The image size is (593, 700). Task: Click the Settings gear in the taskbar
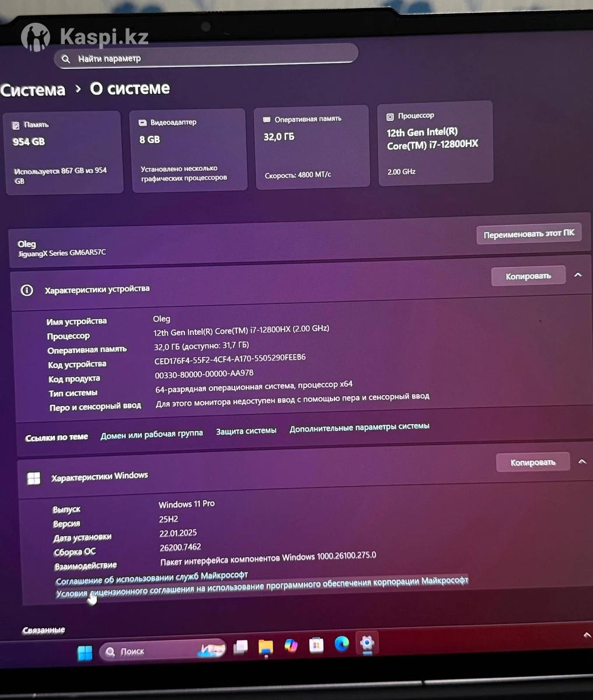click(367, 643)
